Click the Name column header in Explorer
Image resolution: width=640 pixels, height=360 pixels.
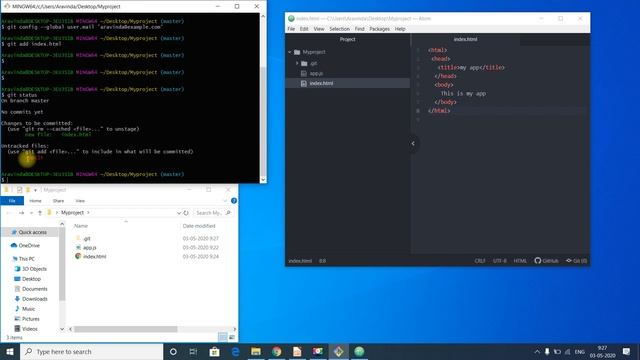pyautogui.click(x=81, y=226)
